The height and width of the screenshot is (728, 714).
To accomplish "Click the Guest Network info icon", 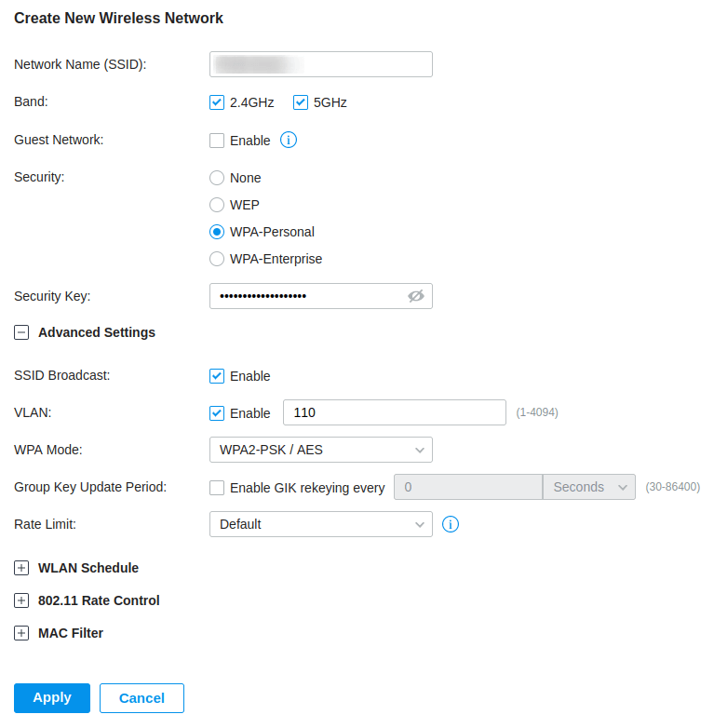I will (289, 140).
